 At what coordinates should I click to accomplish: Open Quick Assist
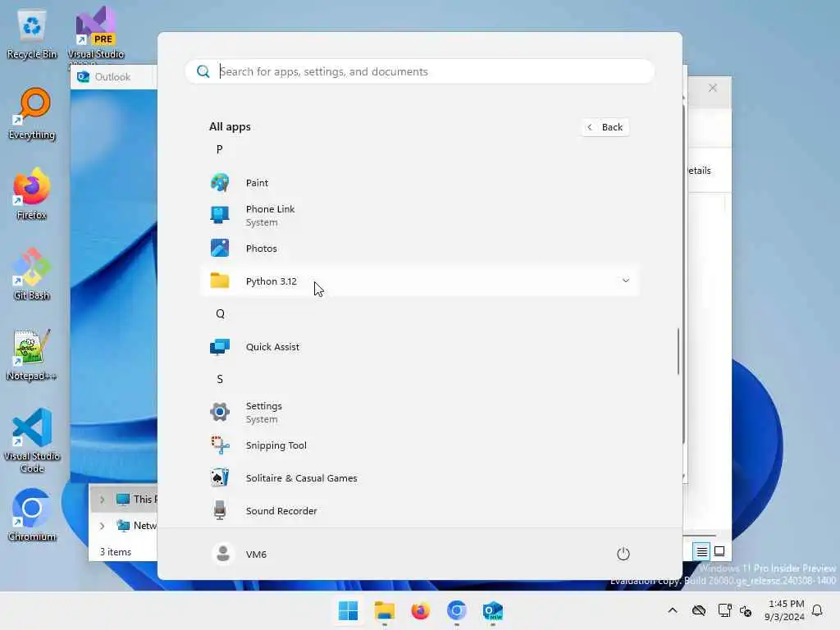pos(420,347)
